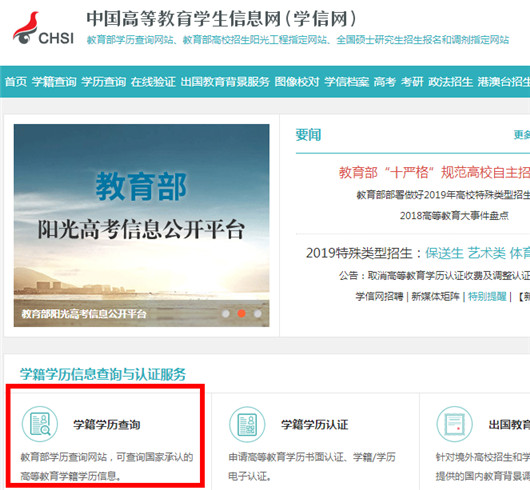
Task: Open 首页 in the navigation bar
Action: (16, 81)
